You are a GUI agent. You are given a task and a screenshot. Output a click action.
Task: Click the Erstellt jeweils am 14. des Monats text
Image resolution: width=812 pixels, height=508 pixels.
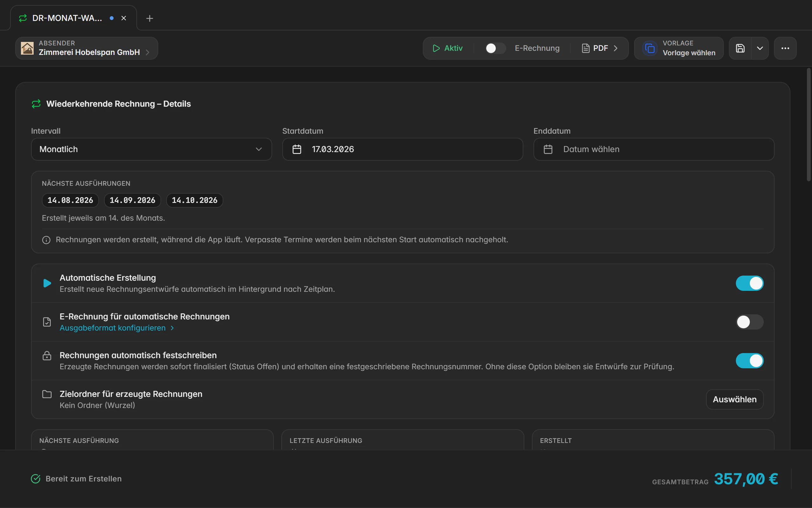pos(103,218)
